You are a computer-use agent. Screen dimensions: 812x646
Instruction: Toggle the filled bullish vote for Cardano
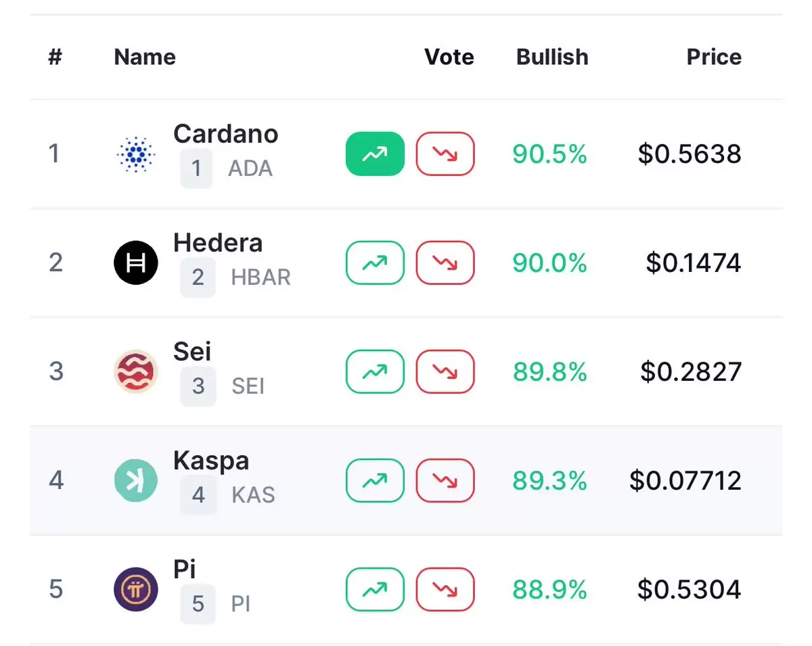click(x=375, y=154)
